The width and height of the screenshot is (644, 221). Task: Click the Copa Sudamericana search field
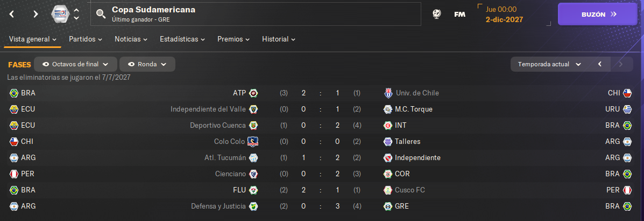(256, 14)
